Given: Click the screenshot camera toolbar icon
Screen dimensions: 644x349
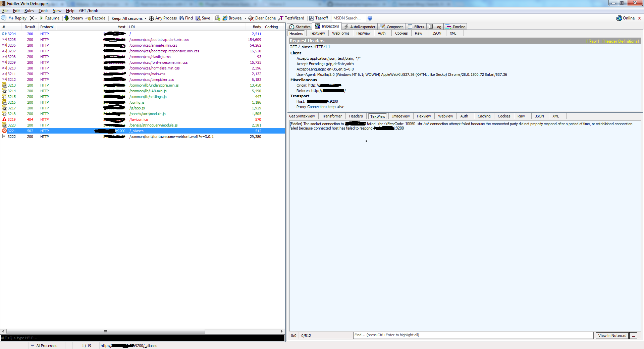Looking at the screenshot, I should (218, 18).
